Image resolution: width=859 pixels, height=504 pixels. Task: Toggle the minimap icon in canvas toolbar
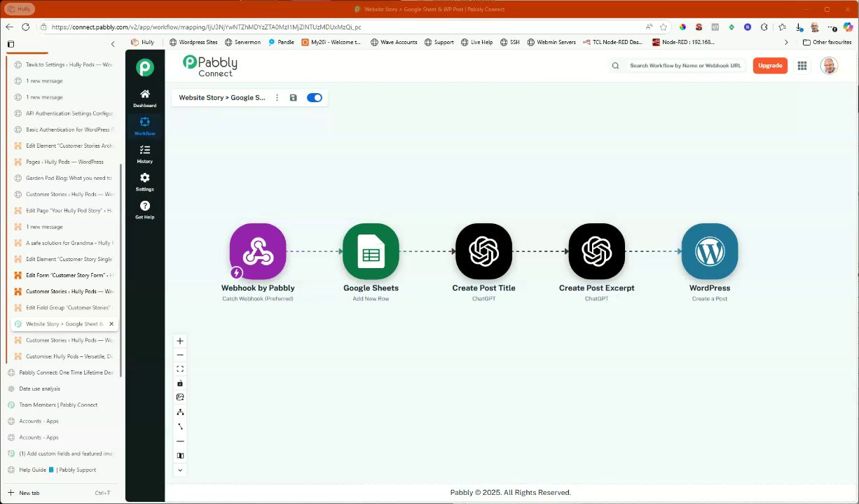[180, 456]
